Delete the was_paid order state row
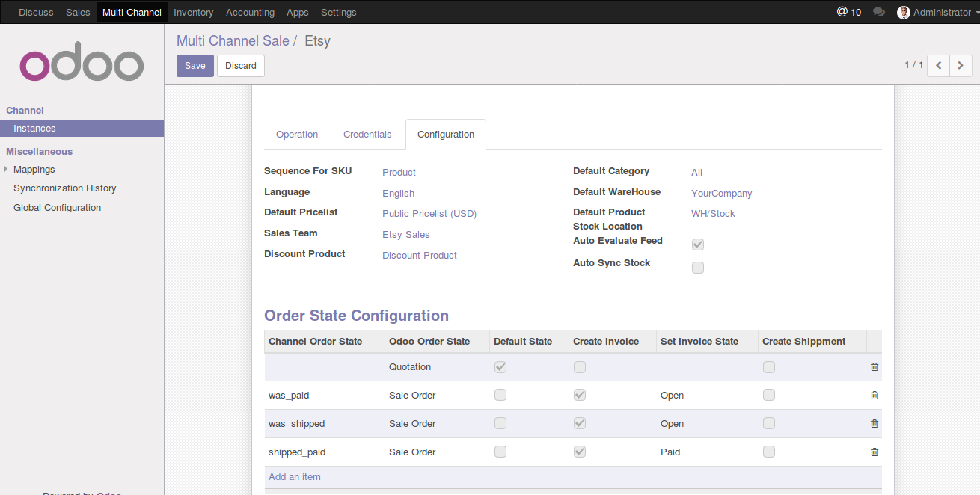 point(875,396)
